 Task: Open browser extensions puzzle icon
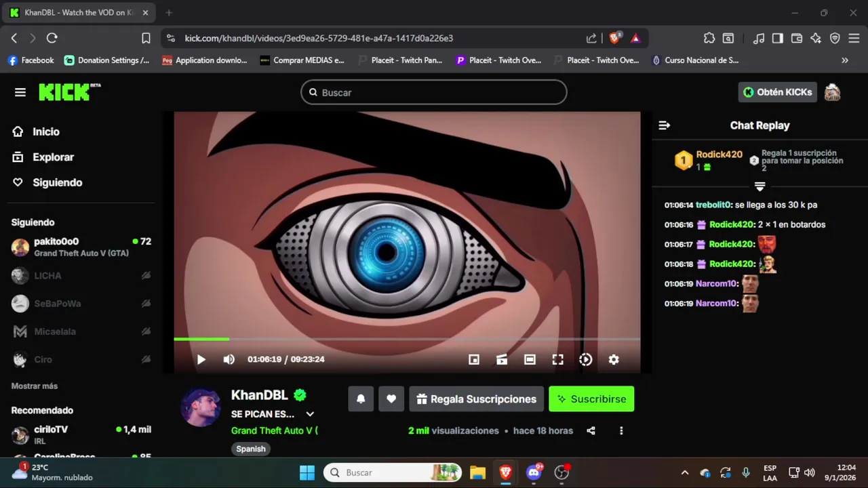709,38
